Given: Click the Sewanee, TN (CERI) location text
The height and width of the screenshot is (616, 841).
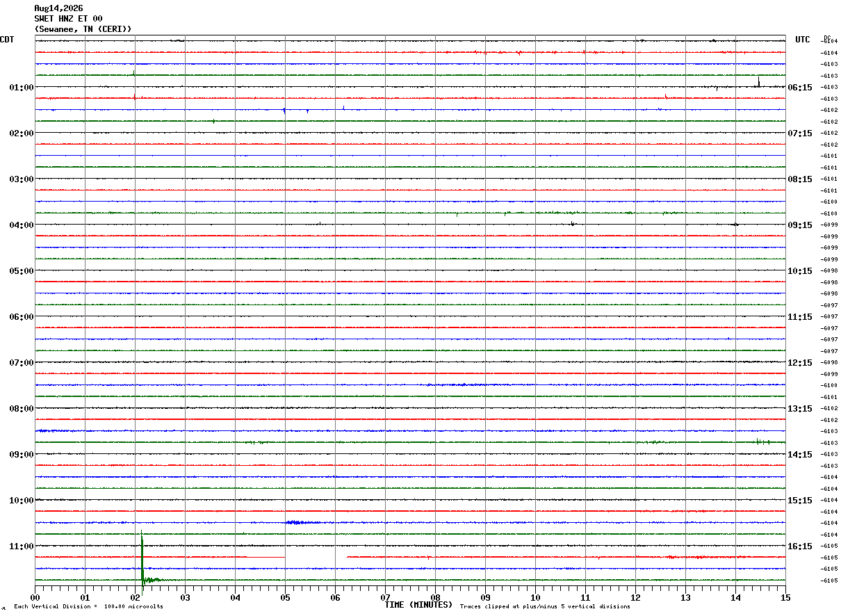Looking at the screenshot, I should pos(83,29).
